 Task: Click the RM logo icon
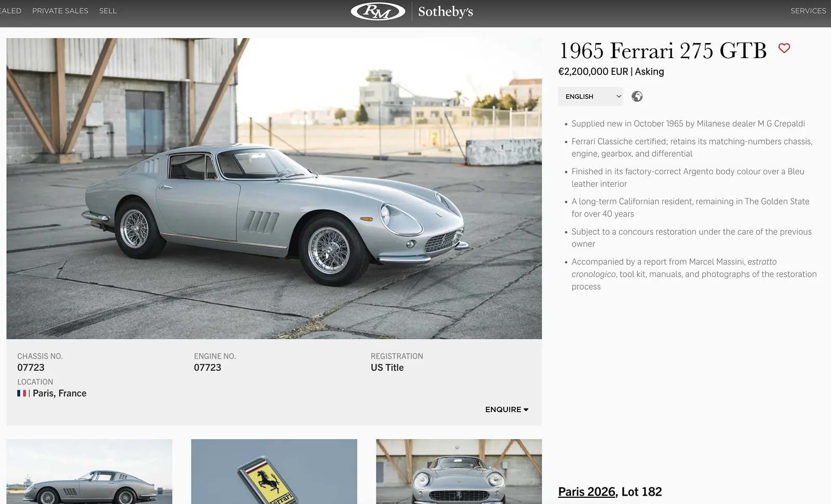(378, 11)
